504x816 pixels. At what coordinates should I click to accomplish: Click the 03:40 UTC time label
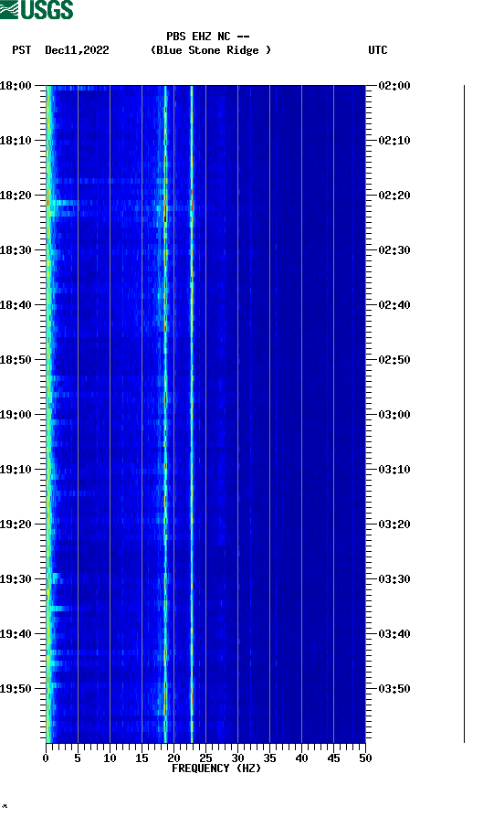(394, 634)
